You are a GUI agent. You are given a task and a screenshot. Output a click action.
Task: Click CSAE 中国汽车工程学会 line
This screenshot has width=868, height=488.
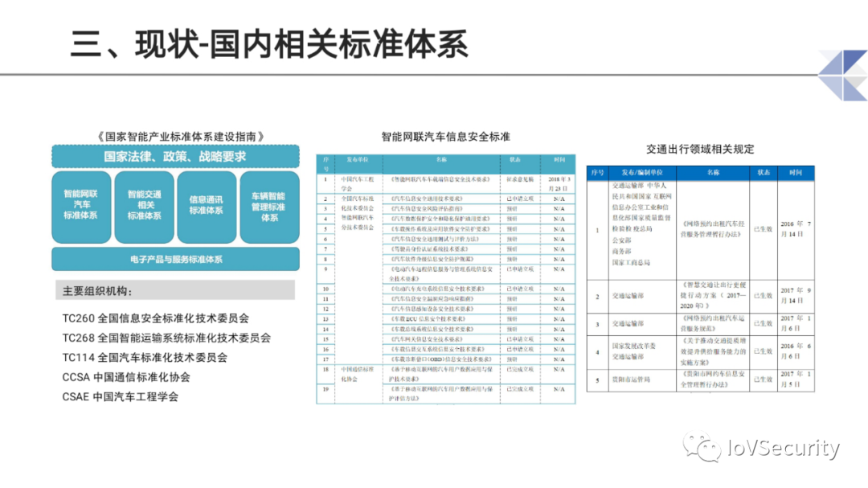click(x=120, y=396)
